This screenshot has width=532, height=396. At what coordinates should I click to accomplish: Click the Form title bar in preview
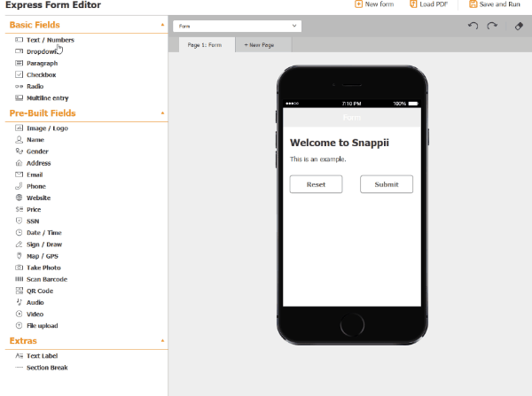[352, 117]
